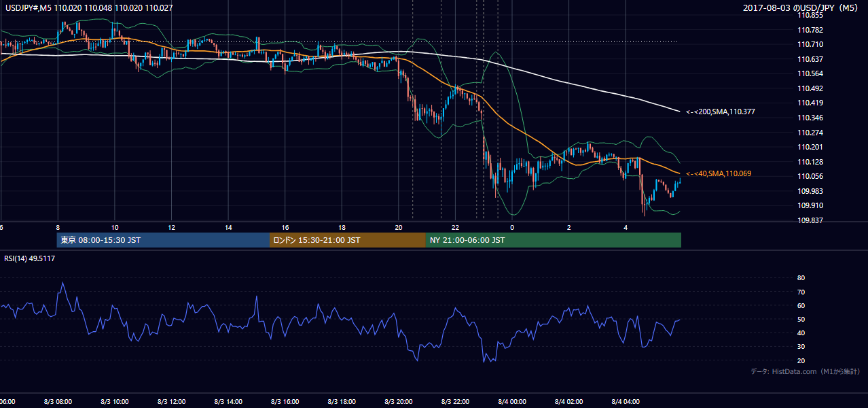Click the 8/3 08:00 bottom time label
Screen dimensions: 868x408
(57, 402)
